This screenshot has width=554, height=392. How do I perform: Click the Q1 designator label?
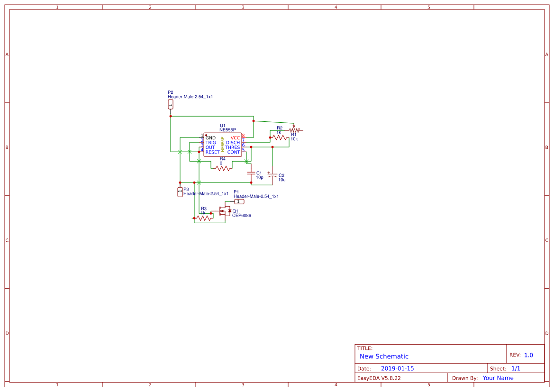tap(236, 211)
